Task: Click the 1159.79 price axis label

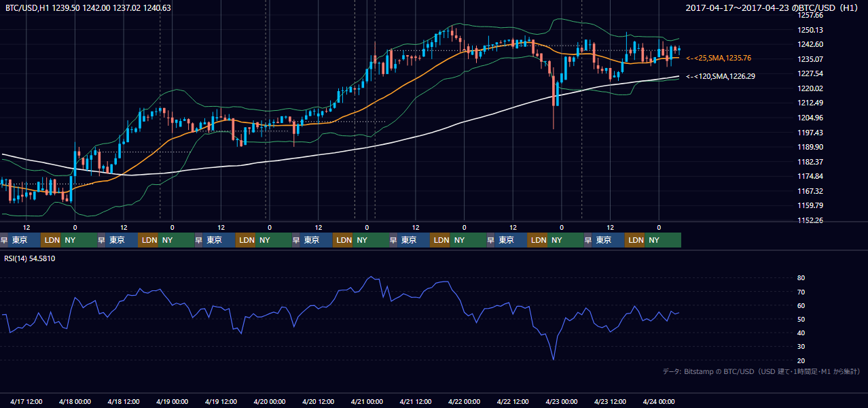Action: (810, 205)
